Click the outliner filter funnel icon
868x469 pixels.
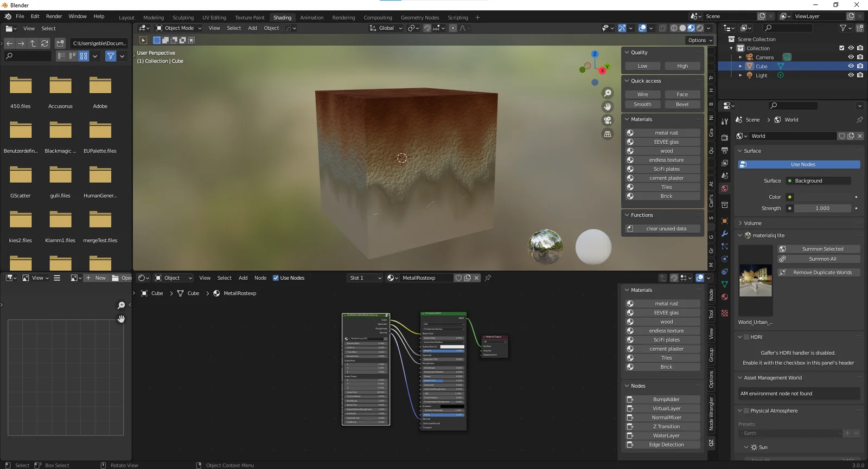click(x=843, y=28)
